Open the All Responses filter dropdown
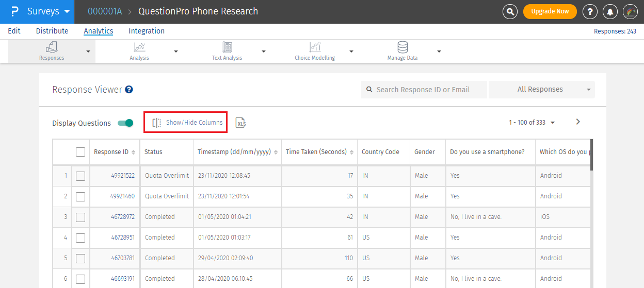 541,89
